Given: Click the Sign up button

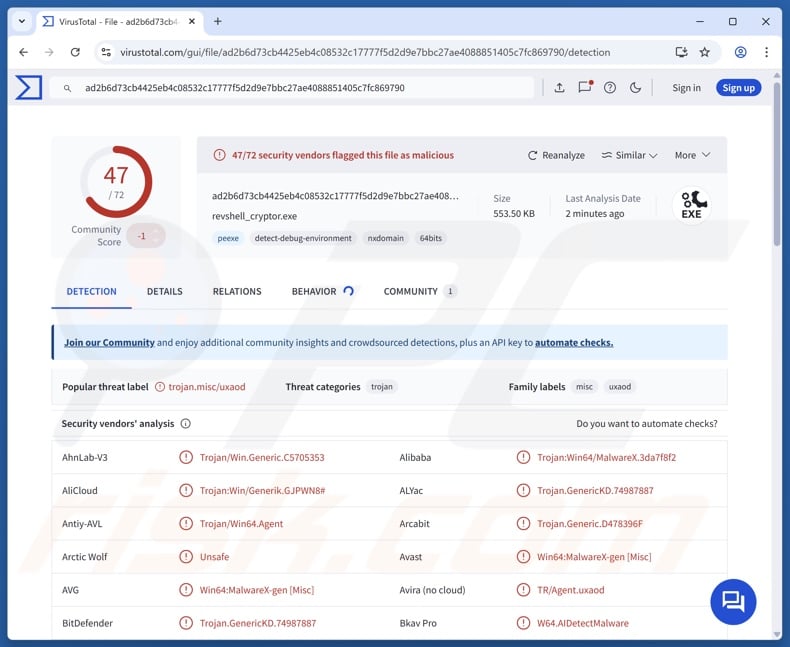Looking at the screenshot, I should pyautogui.click(x=739, y=88).
